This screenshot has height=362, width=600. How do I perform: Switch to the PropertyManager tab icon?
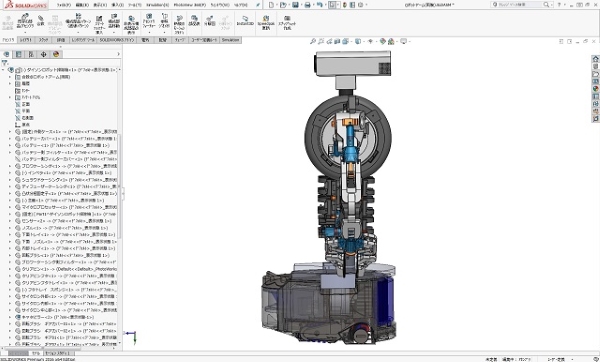(x=18, y=54)
